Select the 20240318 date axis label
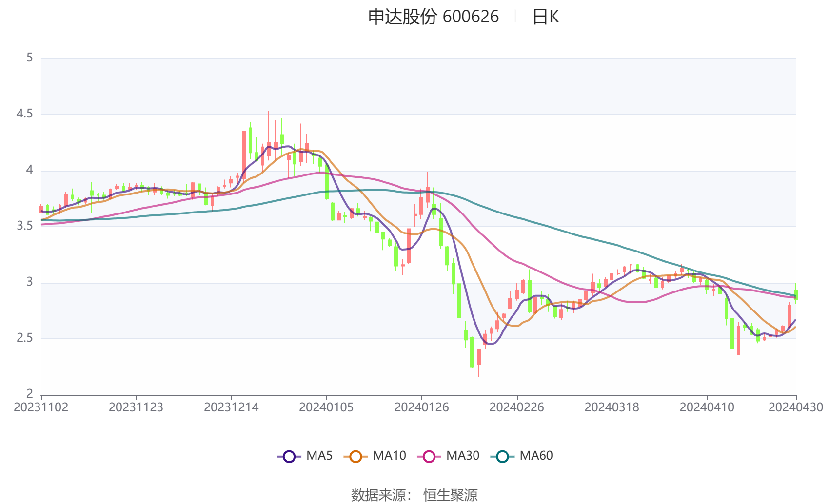This screenshot has height=504, width=829. pos(612,407)
